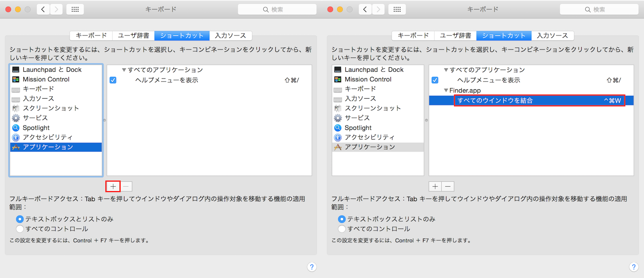Select Spotlight magnifier icon in left window
The width and height of the screenshot is (644, 278).
(16, 128)
